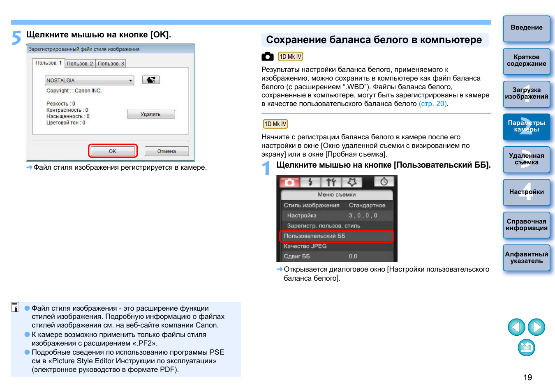
Task: Click the dialog title Зарегистрированный файл стиля
Action: coord(84,49)
